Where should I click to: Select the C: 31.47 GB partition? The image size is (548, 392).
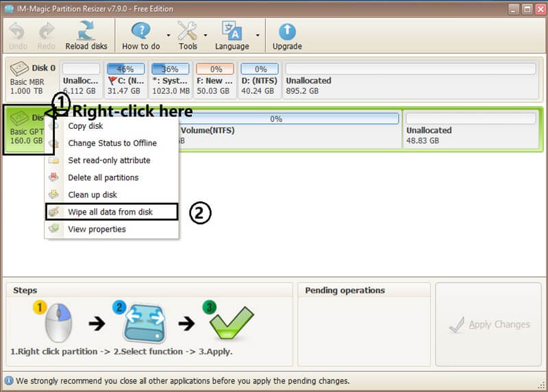(x=125, y=79)
